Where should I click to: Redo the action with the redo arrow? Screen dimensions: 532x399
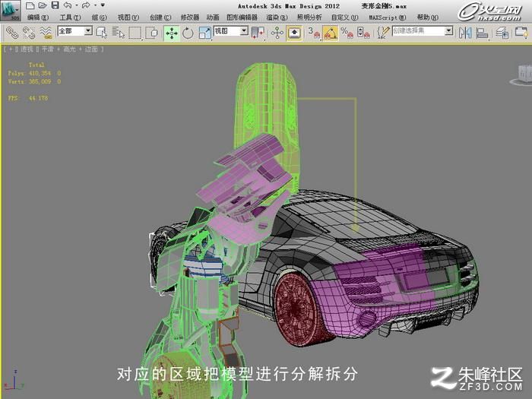click(86, 5)
